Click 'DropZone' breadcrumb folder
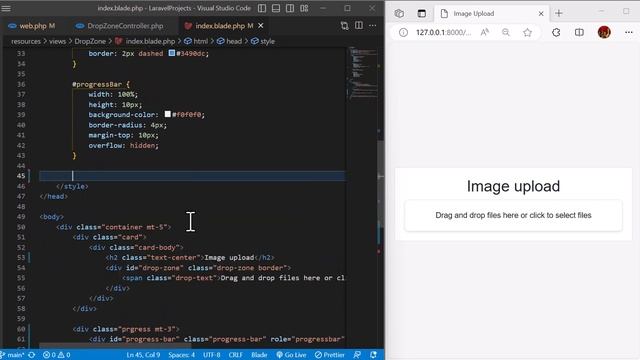The height and width of the screenshot is (360, 640). [90, 41]
